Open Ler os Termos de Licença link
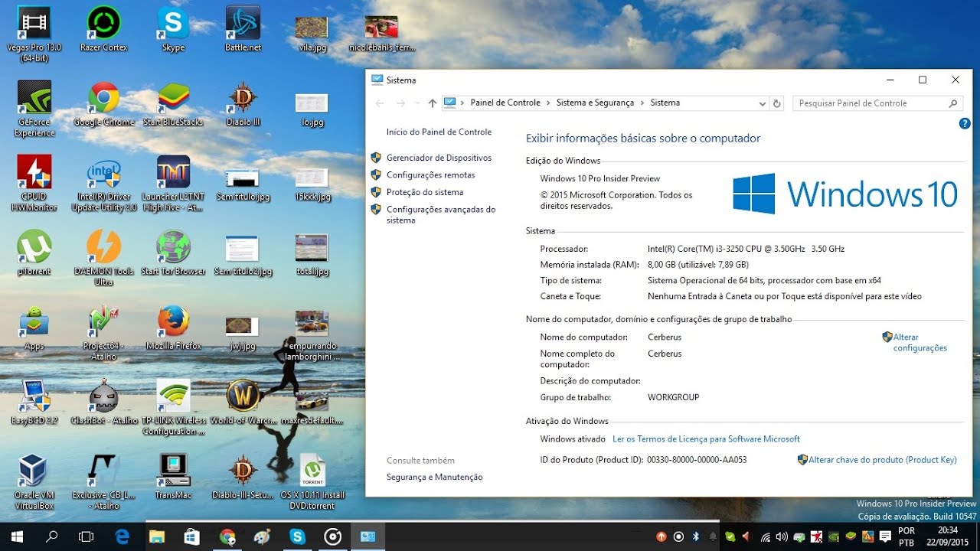980x551 pixels. click(x=706, y=439)
